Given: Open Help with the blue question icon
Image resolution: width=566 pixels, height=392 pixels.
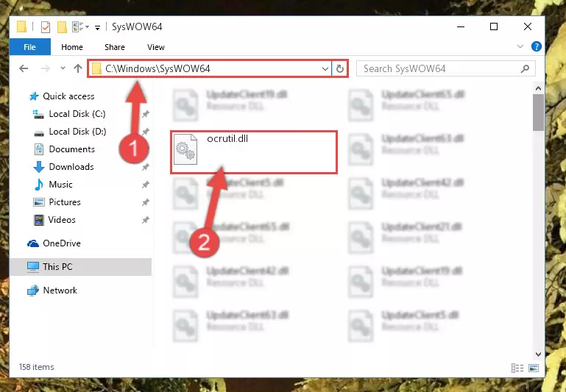Looking at the screenshot, I should tap(536, 46).
